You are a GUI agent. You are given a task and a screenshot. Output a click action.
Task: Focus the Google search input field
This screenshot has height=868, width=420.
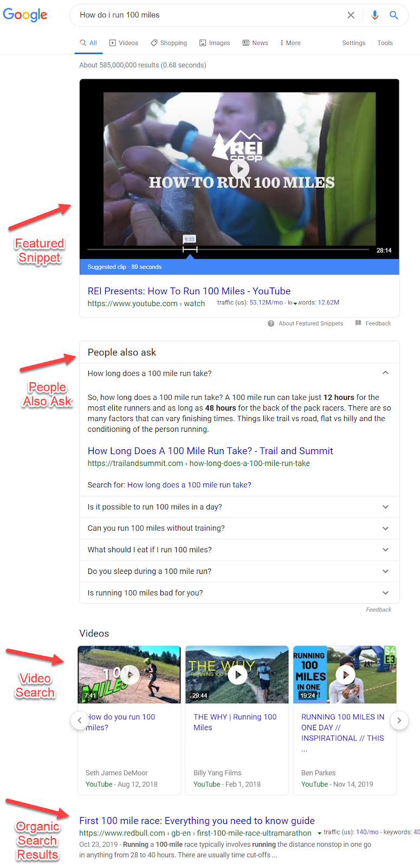click(x=209, y=15)
